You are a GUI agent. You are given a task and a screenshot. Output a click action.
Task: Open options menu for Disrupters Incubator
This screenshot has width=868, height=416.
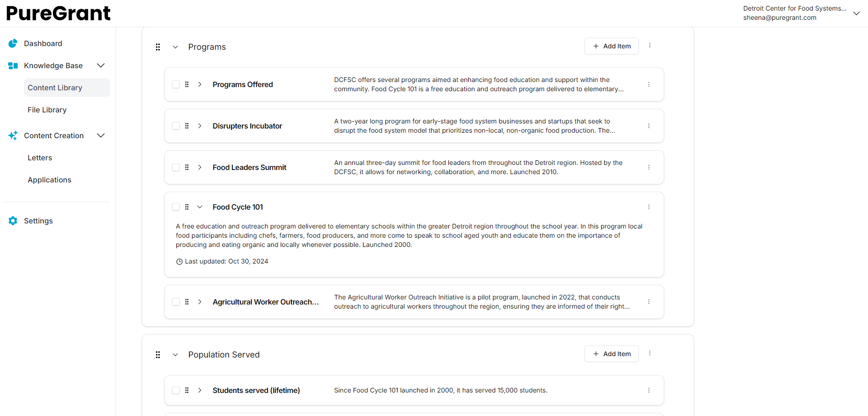coord(649,126)
